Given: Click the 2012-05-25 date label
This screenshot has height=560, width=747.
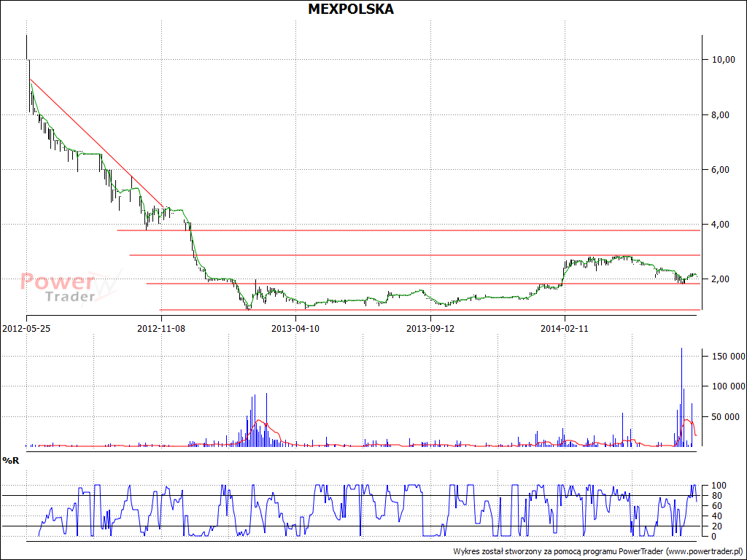Looking at the screenshot, I should (26, 328).
